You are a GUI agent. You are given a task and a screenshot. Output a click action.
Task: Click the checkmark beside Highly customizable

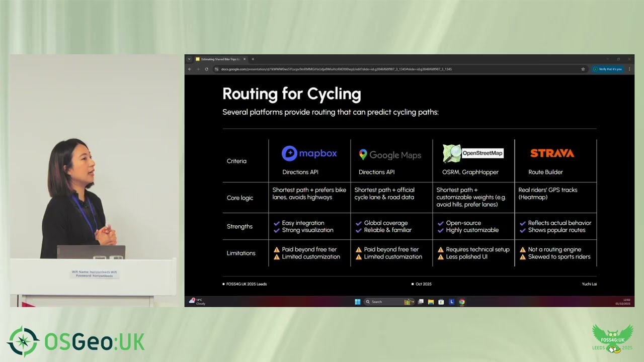441,230
